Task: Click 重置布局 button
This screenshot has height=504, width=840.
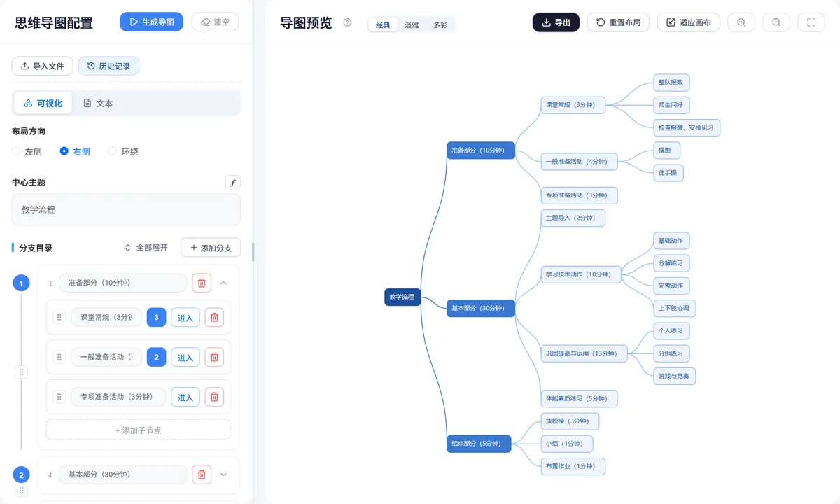Action: tap(618, 22)
